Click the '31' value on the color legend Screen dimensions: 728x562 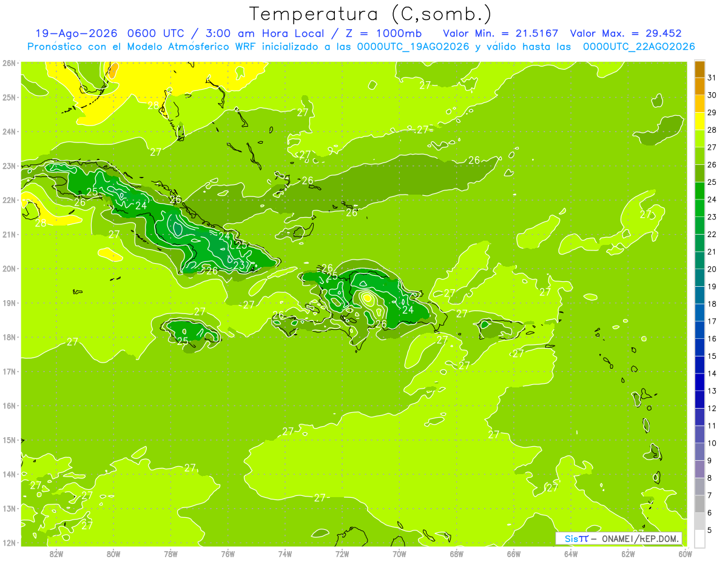(712, 78)
